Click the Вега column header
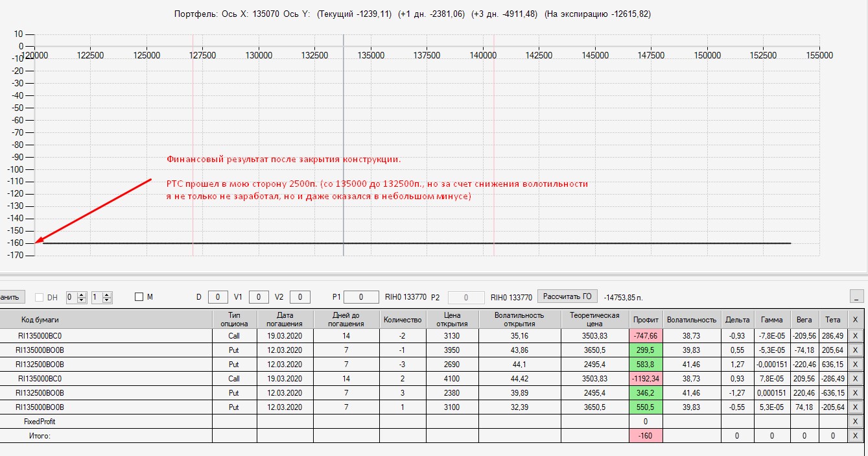This screenshot has width=868, height=456. [x=804, y=319]
